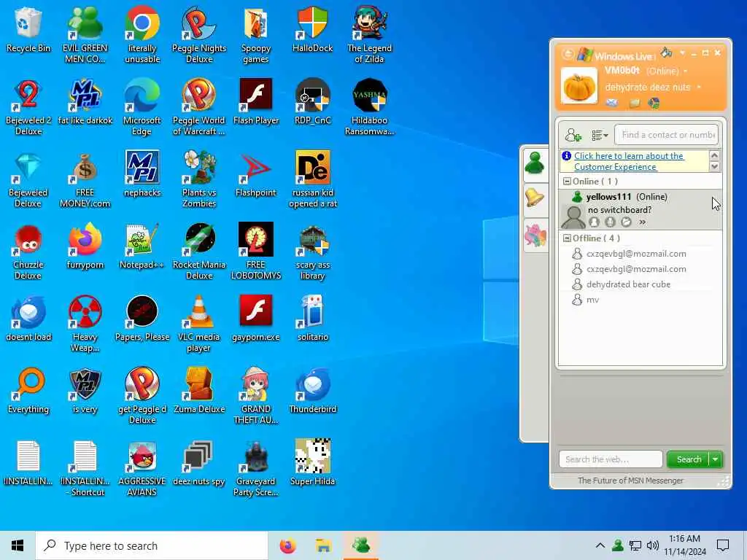Click yellows111's gray avatar picture
The image size is (747, 560).
click(573, 217)
